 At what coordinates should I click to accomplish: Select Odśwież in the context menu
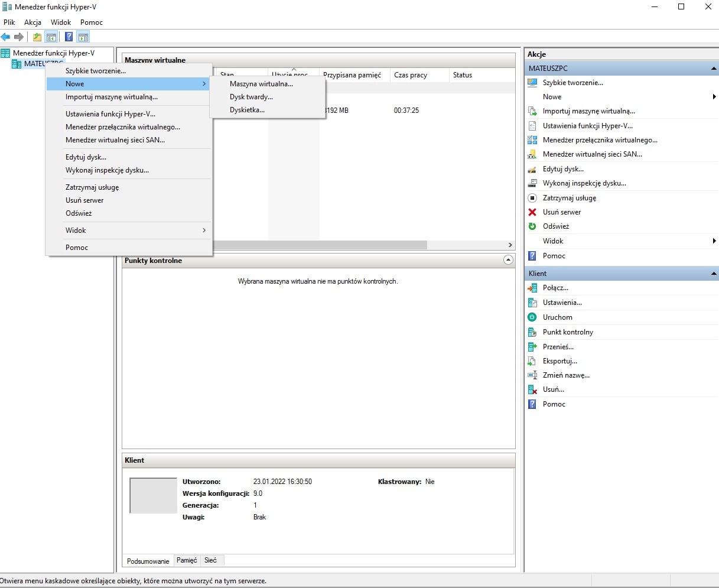tap(129, 213)
